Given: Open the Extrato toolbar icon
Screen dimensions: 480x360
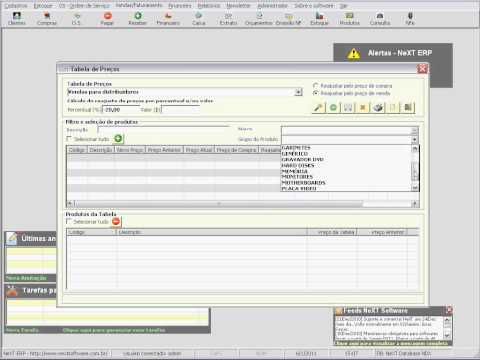Looking at the screenshot, I should coord(229,19).
